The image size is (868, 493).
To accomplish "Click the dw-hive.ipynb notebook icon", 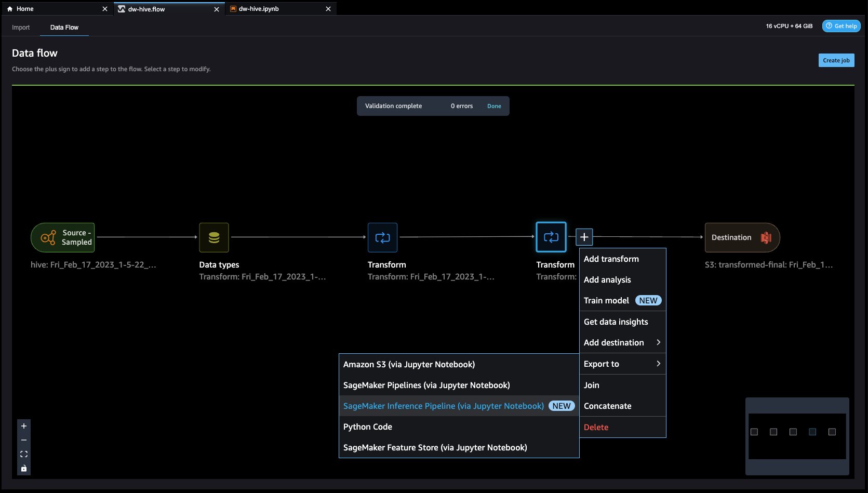I will [233, 9].
